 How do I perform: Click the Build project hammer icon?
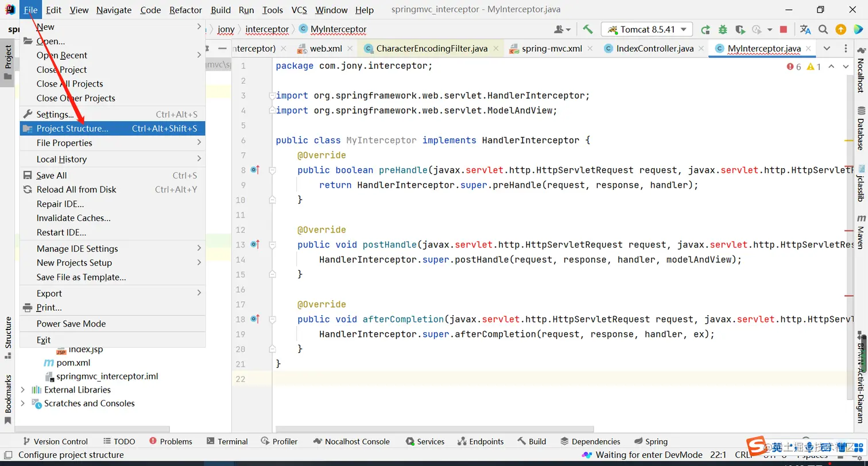coord(587,29)
